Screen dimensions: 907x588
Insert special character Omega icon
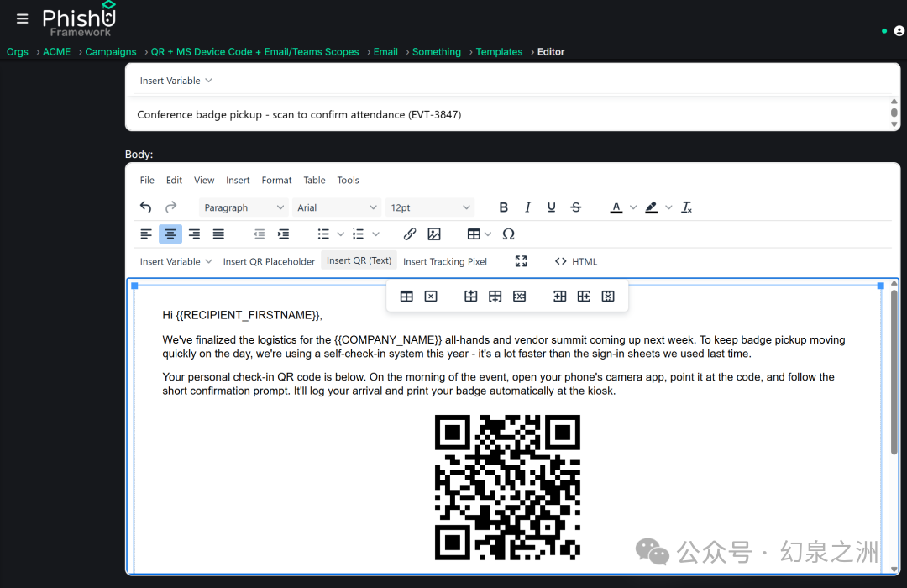(508, 234)
